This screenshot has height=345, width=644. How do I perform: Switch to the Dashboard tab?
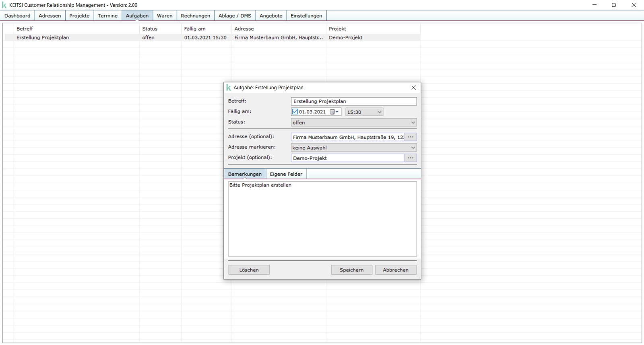pyautogui.click(x=17, y=16)
